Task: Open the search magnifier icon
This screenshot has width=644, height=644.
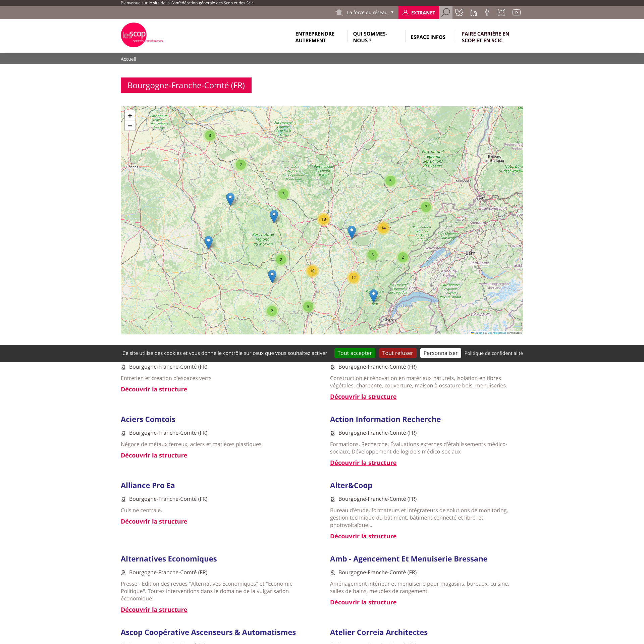Action: pyautogui.click(x=445, y=12)
